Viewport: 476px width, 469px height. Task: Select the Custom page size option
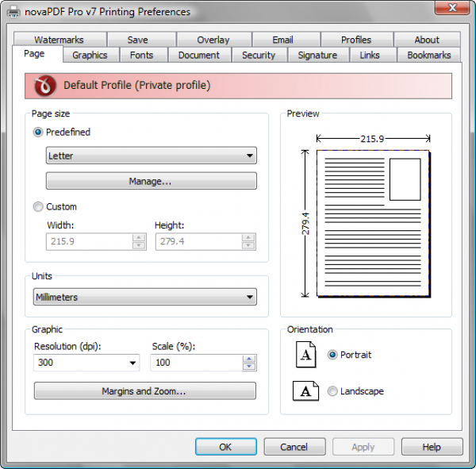point(38,206)
